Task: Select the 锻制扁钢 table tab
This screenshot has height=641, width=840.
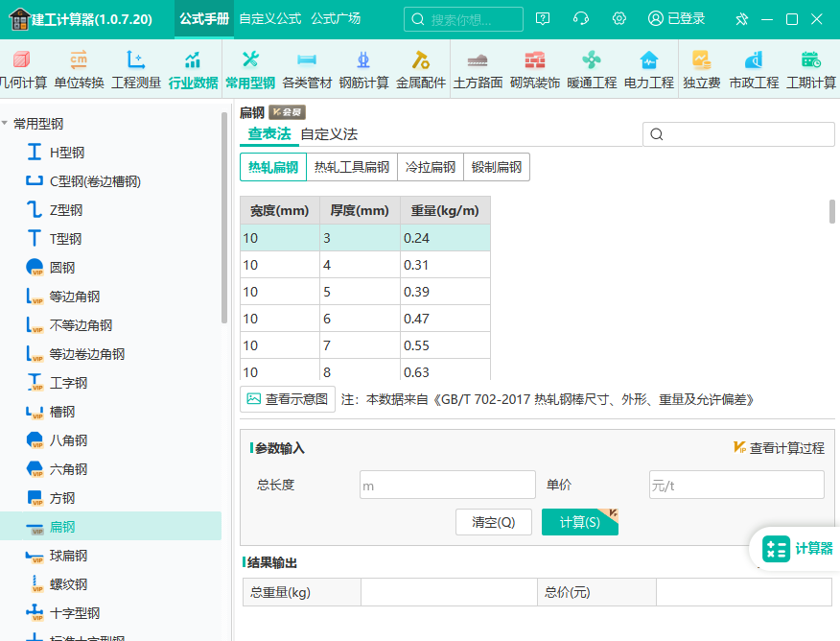Action: point(497,167)
